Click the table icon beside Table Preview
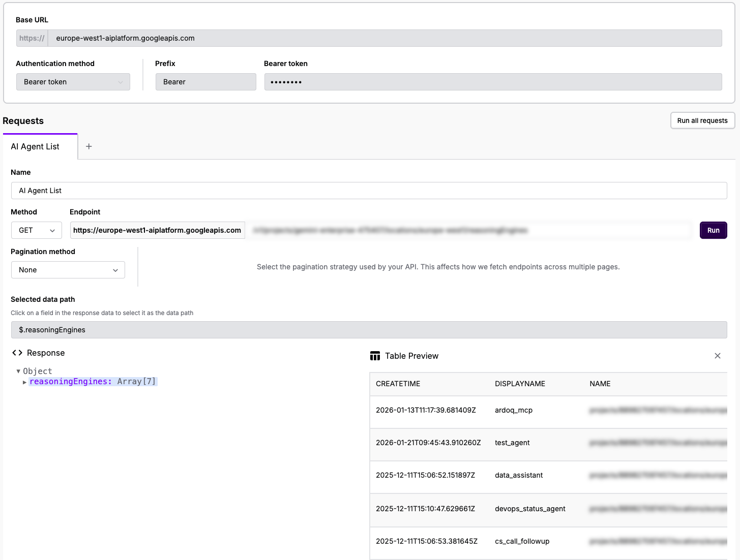 (375, 356)
